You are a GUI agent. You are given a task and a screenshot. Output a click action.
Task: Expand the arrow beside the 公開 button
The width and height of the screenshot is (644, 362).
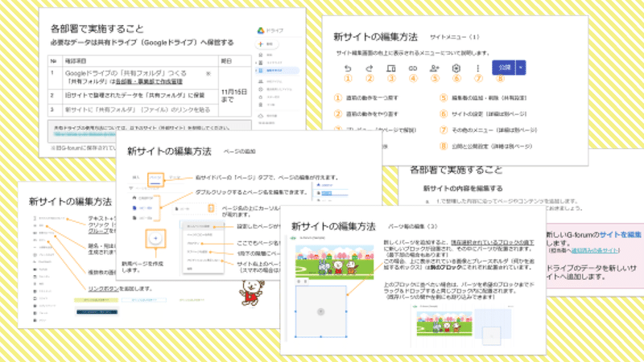(521, 68)
